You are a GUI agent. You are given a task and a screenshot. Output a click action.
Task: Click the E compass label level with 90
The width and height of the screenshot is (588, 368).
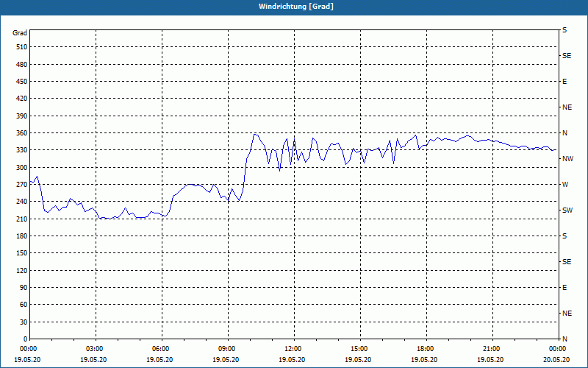click(x=564, y=288)
